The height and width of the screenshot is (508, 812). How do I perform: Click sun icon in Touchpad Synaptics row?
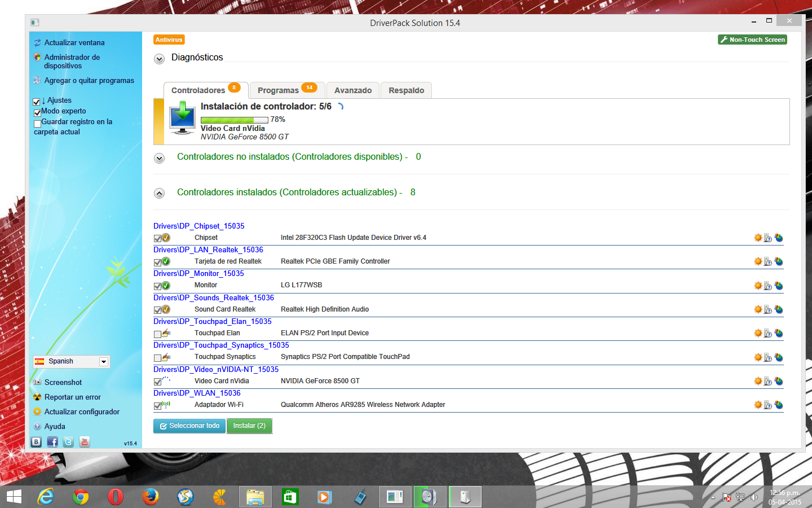click(x=758, y=357)
